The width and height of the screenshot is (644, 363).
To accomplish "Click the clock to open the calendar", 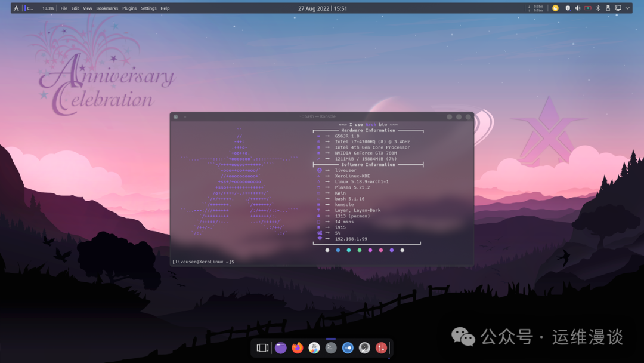I will [323, 8].
